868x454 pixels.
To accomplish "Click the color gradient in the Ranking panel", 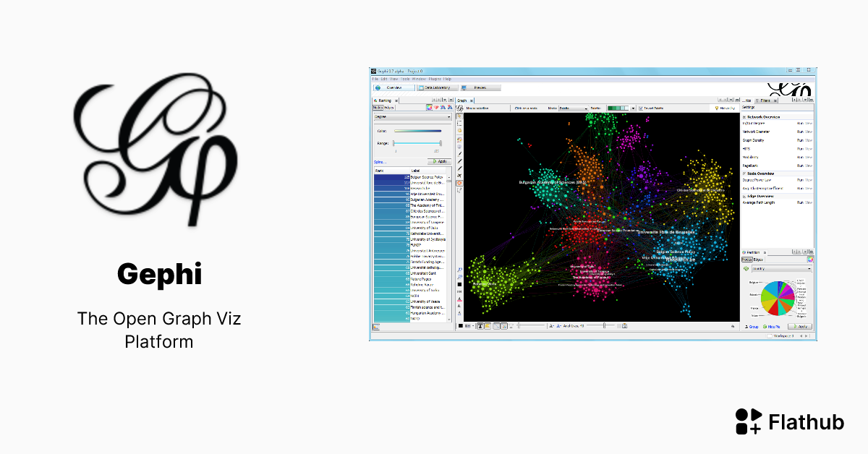I will (x=417, y=131).
